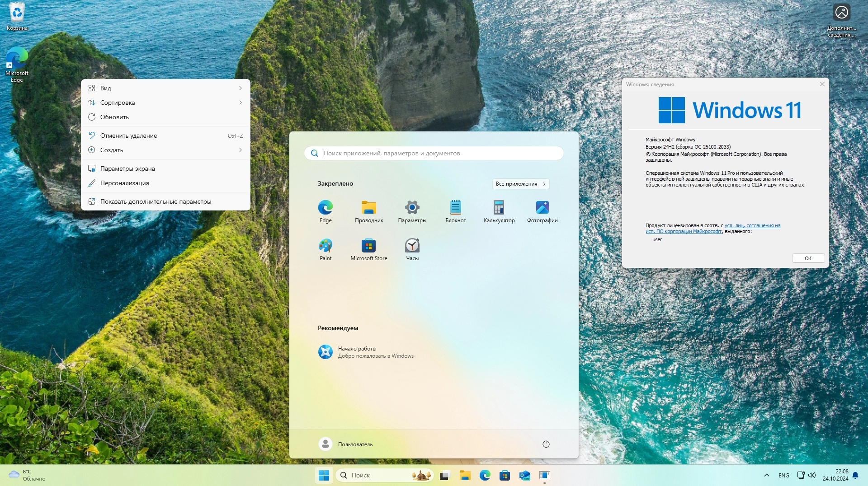This screenshot has height=486, width=868.
Task: Open Калькулятор from the pinned apps
Action: [x=499, y=211]
